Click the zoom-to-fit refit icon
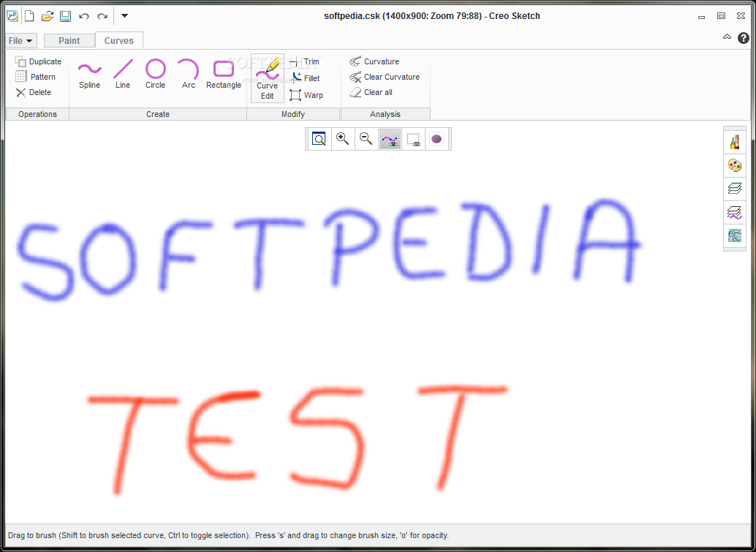This screenshot has height=552, width=756. tap(320, 139)
